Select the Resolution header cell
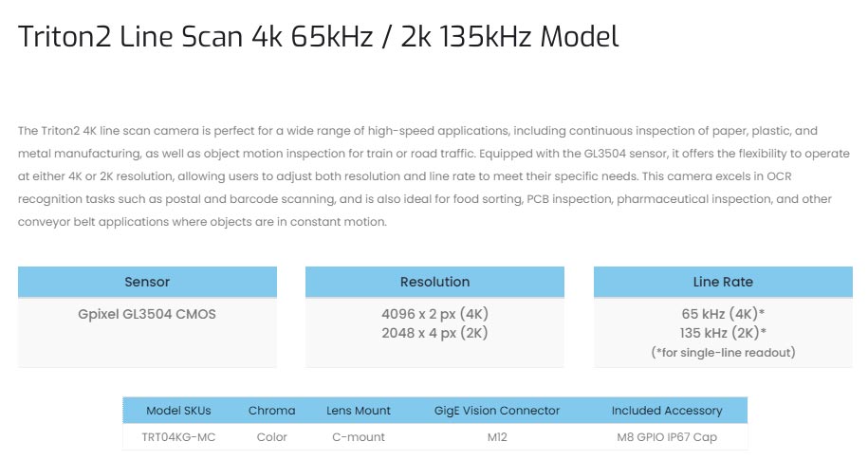868x460 pixels. point(434,282)
